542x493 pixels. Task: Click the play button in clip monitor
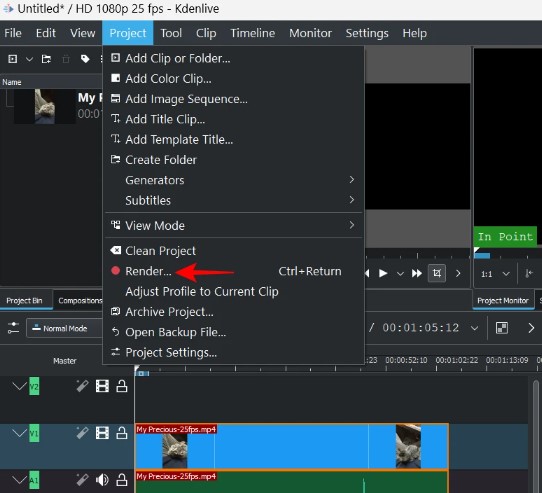(x=383, y=273)
